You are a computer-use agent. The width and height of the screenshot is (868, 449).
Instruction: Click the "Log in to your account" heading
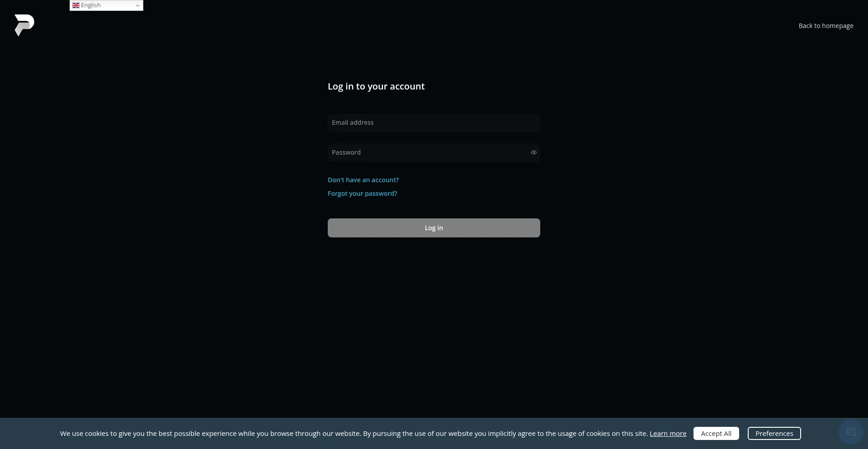coord(376,86)
